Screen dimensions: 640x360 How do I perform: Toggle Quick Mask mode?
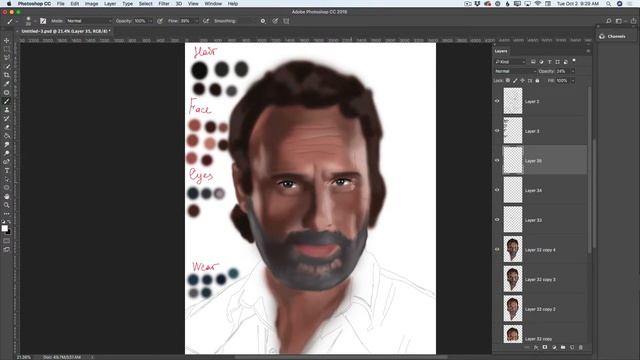pos(7,240)
